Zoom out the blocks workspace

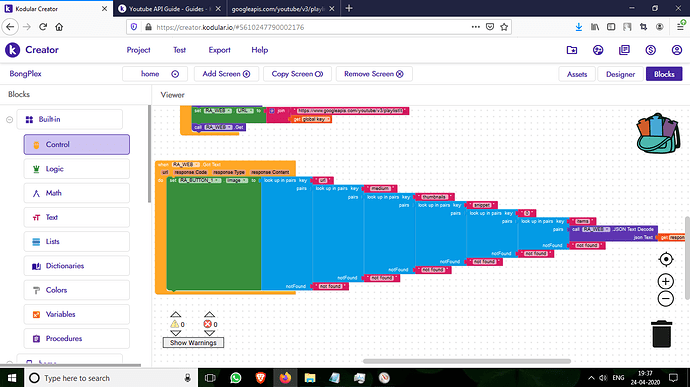[x=666, y=299]
